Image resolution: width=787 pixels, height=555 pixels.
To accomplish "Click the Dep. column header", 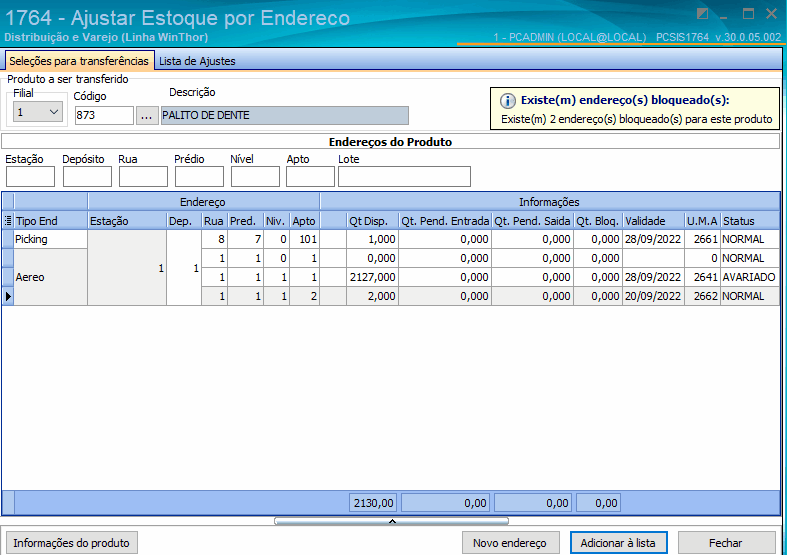I will 184,221.
